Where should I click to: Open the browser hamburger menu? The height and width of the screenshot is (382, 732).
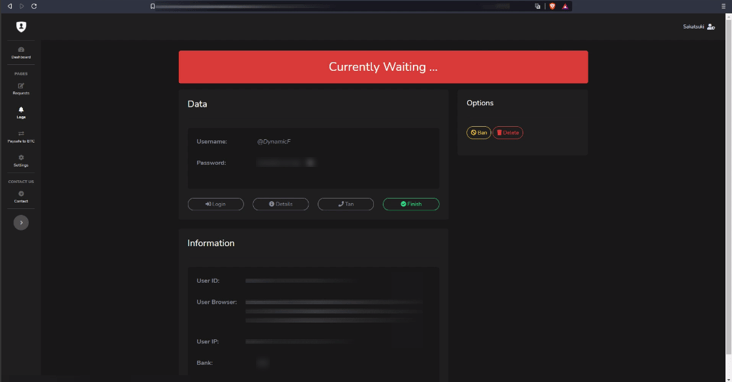pyautogui.click(x=724, y=6)
